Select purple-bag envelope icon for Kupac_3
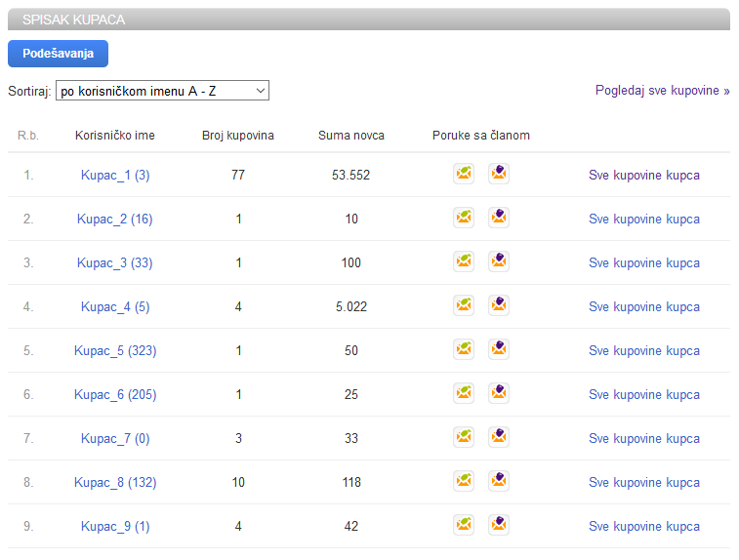This screenshot has height=560, width=739. coord(499,261)
